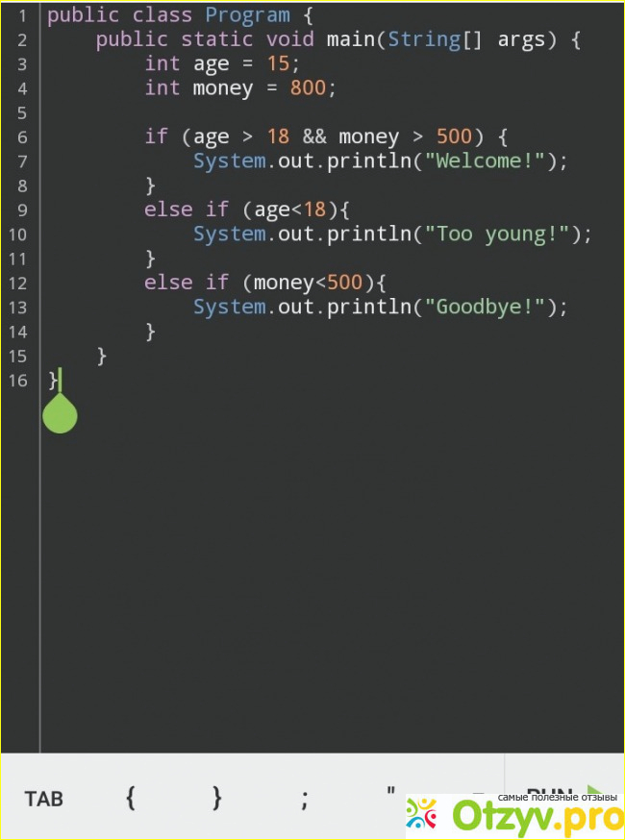Tap the green cursor drag handle
625x840 pixels.
click(60, 414)
